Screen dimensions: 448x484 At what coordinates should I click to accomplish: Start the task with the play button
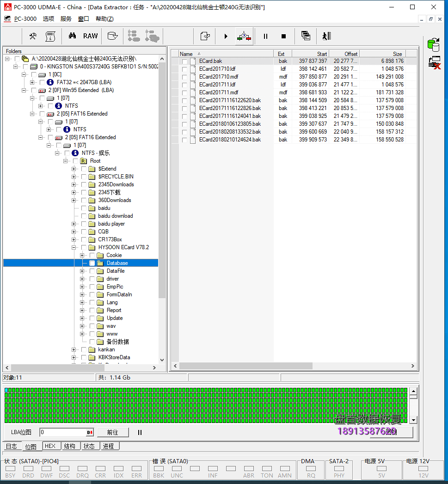(x=226, y=37)
